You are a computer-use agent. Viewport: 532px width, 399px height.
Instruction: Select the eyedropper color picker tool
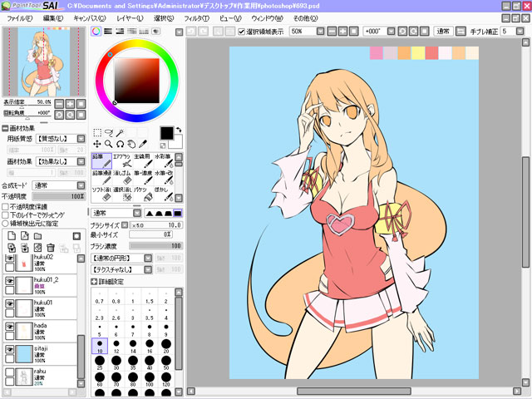(x=143, y=144)
